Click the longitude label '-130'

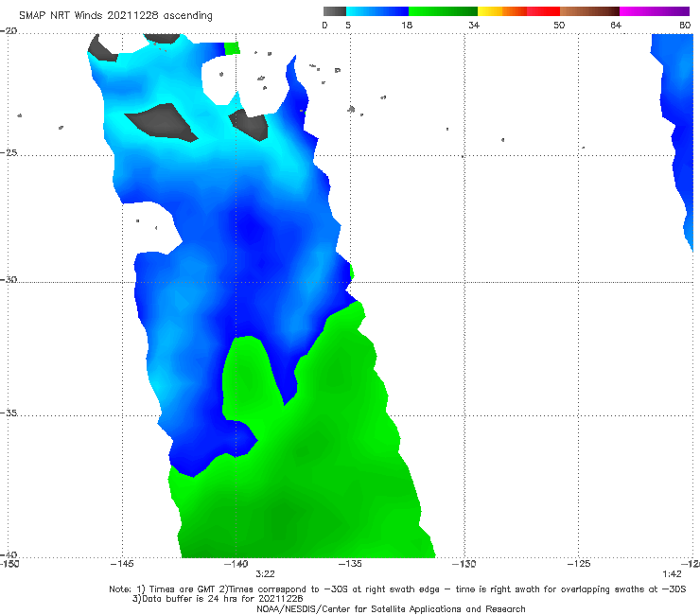pos(464,564)
